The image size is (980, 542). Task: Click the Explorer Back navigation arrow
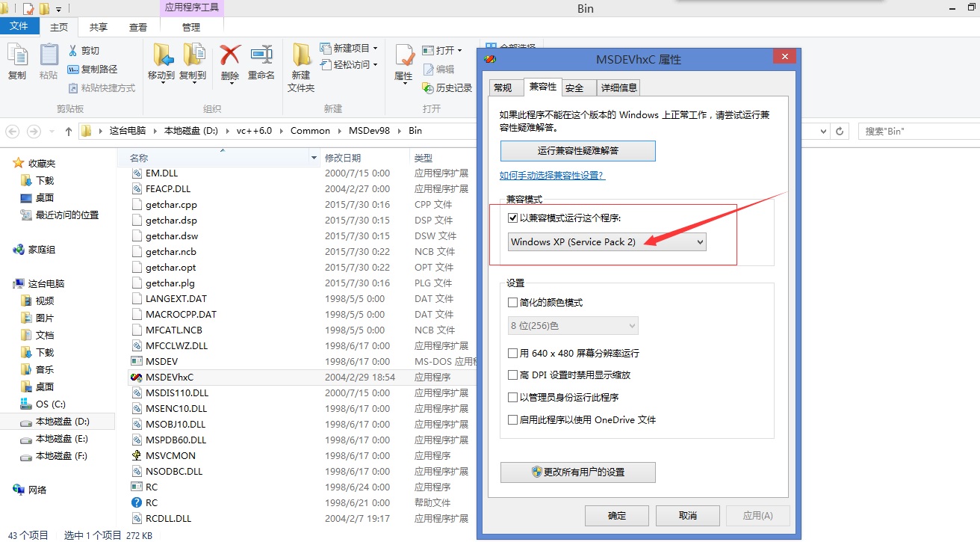13,131
